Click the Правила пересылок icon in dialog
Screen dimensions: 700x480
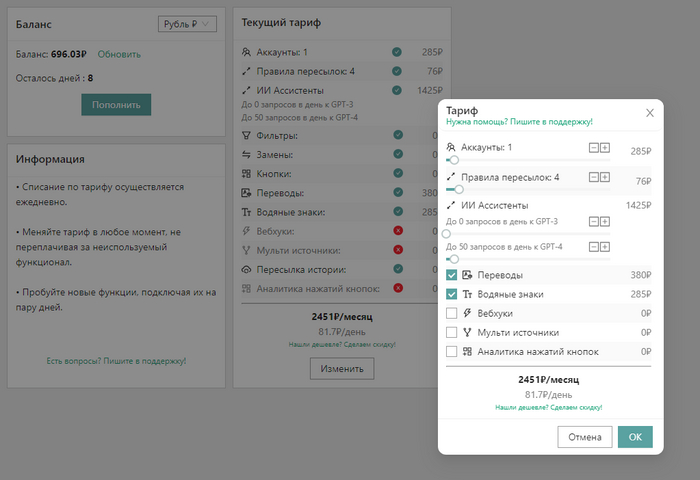point(452,177)
